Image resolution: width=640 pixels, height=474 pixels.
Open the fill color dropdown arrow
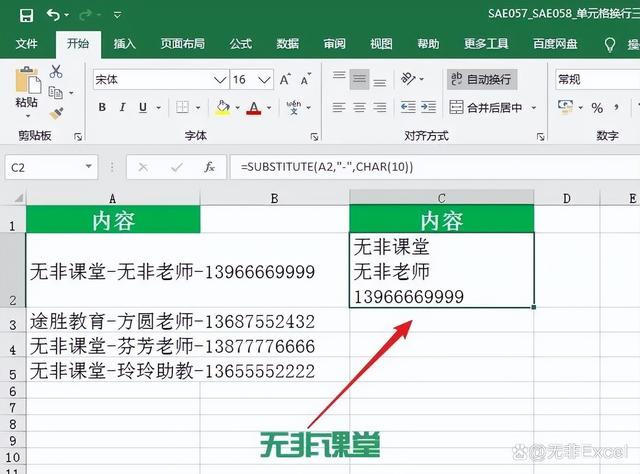pyautogui.click(x=238, y=108)
